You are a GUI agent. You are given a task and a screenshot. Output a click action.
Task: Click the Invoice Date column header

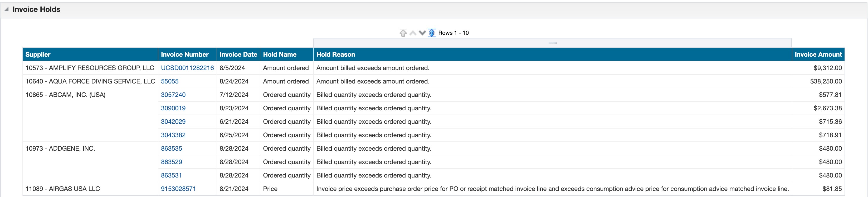[x=238, y=54]
